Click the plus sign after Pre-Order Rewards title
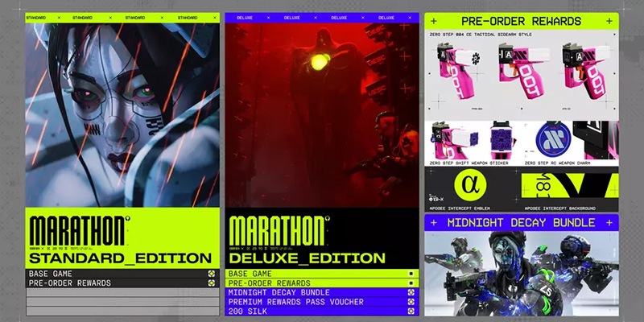Screen dimensions: 644x322 pyautogui.click(x=609, y=22)
